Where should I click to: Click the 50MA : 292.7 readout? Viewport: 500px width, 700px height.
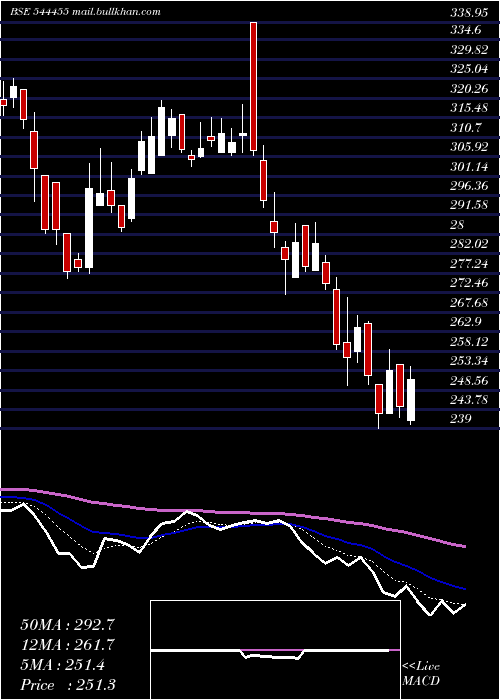pyautogui.click(x=65, y=625)
